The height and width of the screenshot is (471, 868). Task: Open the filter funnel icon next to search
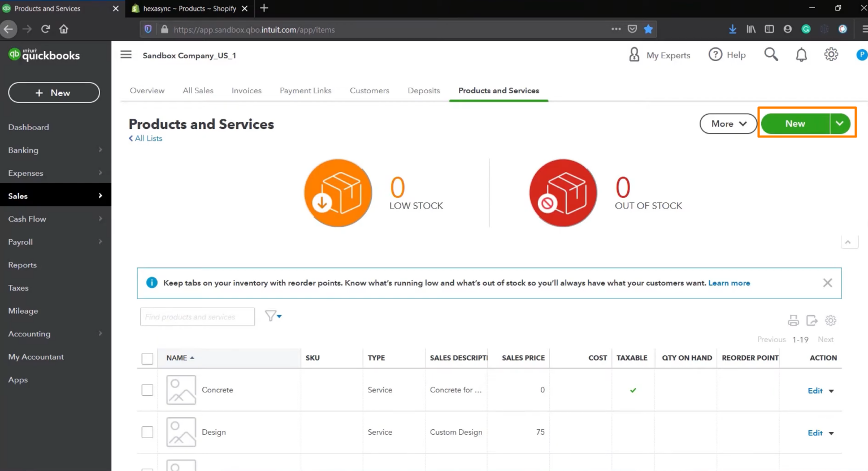[x=274, y=316]
